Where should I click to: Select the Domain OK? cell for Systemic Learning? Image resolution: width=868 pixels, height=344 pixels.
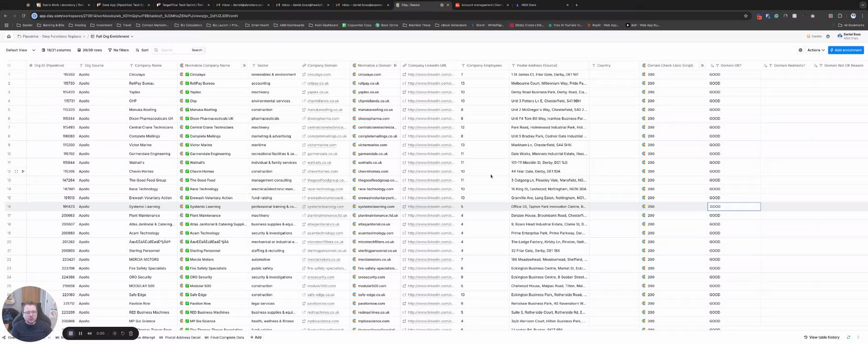click(734, 207)
